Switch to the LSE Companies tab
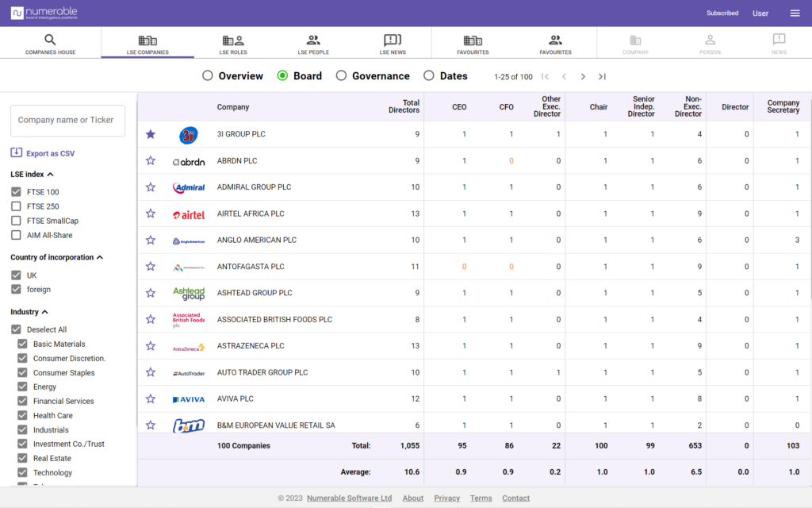812x508 pixels. click(x=147, y=44)
